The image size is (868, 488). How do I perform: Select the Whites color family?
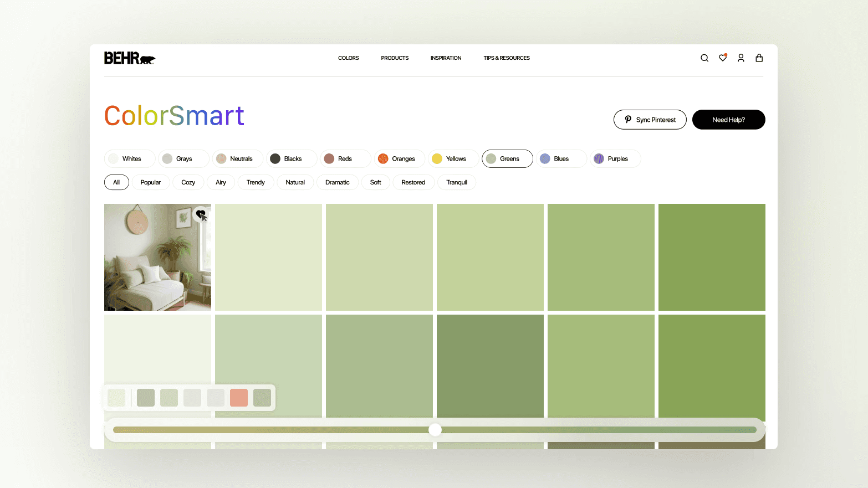coord(130,159)
